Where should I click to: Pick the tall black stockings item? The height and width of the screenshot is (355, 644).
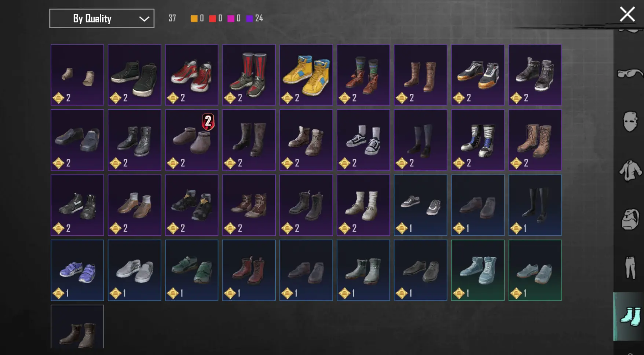(535, 205)
